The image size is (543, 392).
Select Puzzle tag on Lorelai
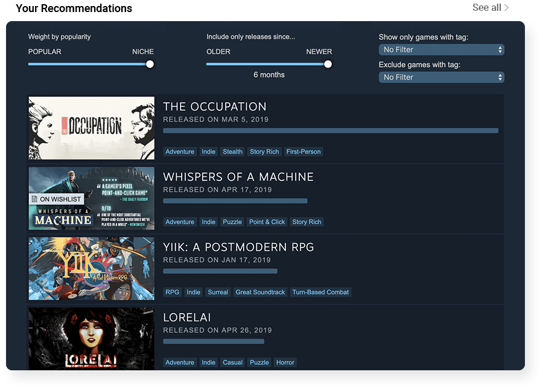click(x=259, y=362)
